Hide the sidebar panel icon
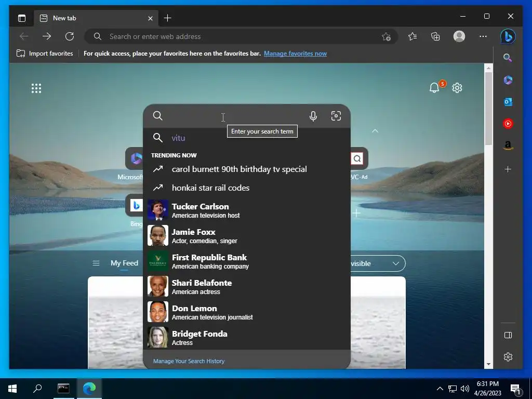The height and width of the screenshot is (399, 532). coord(508,335)
